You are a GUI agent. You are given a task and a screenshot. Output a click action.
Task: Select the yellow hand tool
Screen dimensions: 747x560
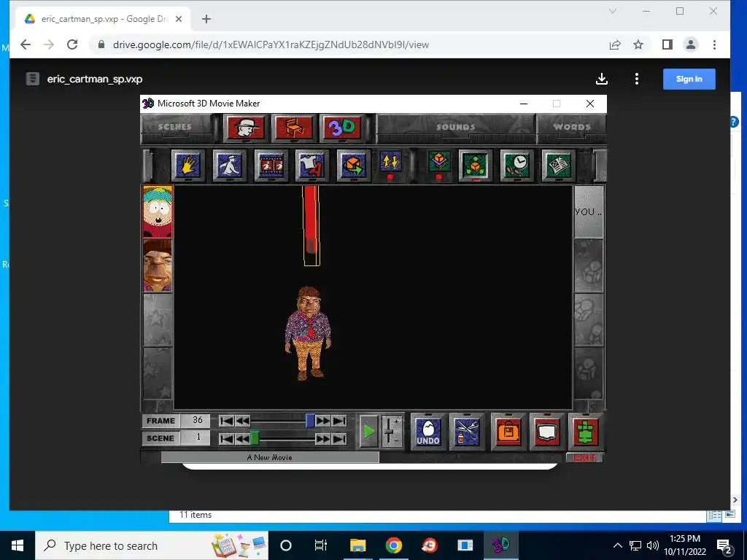pyautogui.click(x=187, y=166)
